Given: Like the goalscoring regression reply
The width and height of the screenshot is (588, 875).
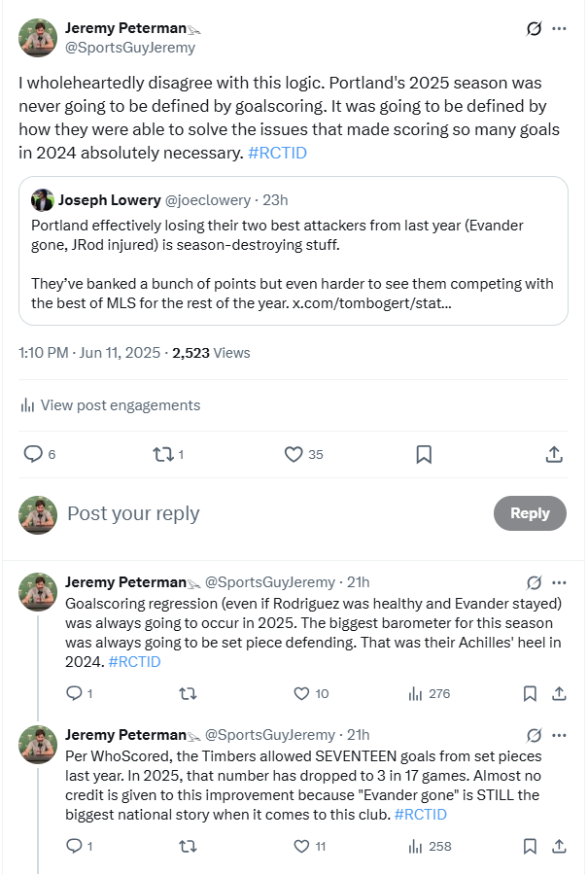Looking at the screenshot, I should (x=301, y=693).
